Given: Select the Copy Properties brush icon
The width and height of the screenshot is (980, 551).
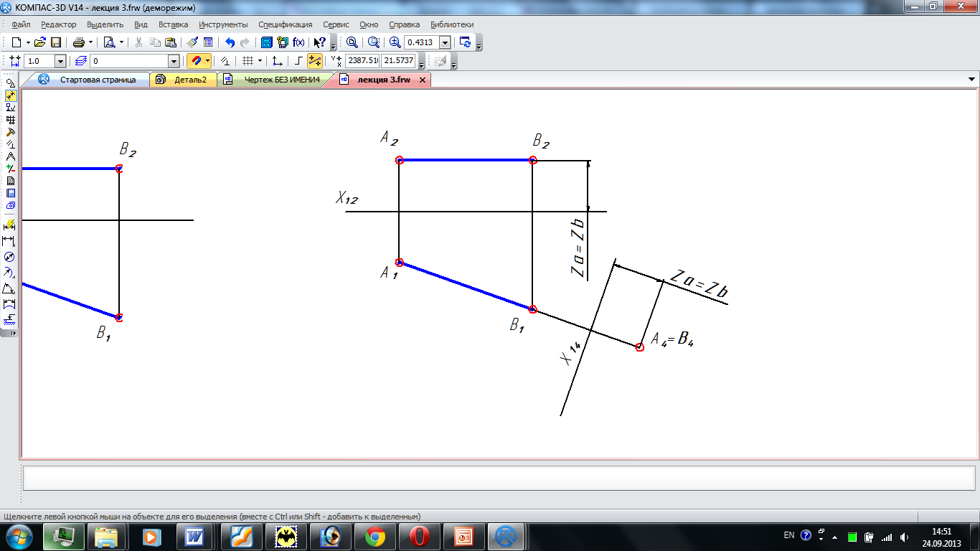Looking at the screenshot, I should click(x=192, y=42).
